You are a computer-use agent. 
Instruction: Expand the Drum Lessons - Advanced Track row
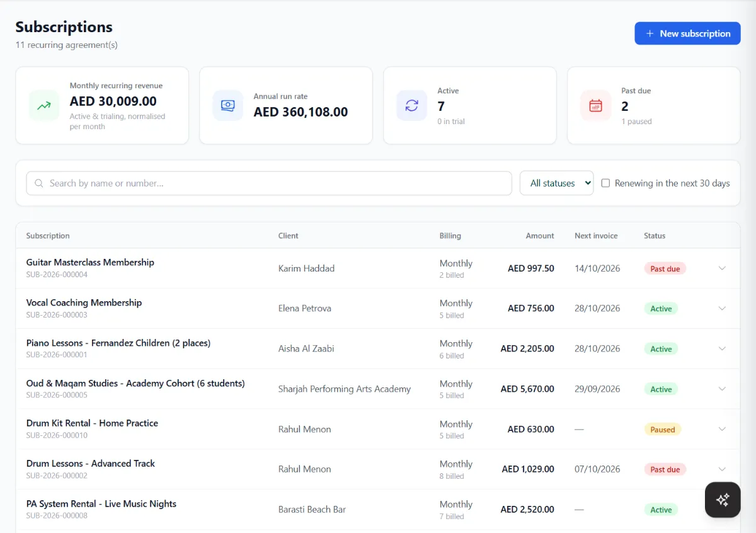click(x=722, y=469)
